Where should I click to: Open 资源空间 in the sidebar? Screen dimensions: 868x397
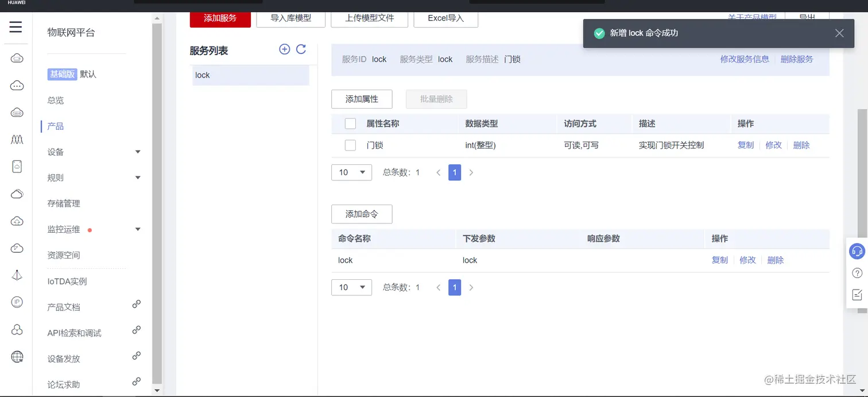(64, 256)
